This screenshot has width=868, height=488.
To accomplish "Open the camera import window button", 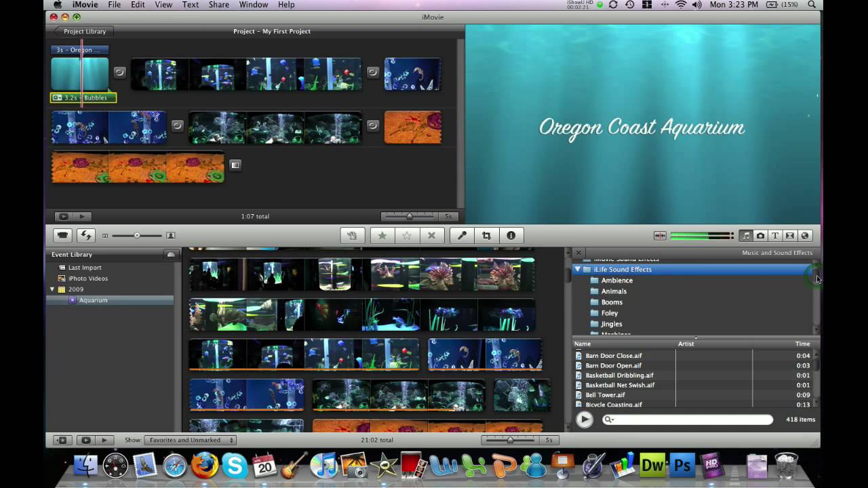I will (63, 235).
